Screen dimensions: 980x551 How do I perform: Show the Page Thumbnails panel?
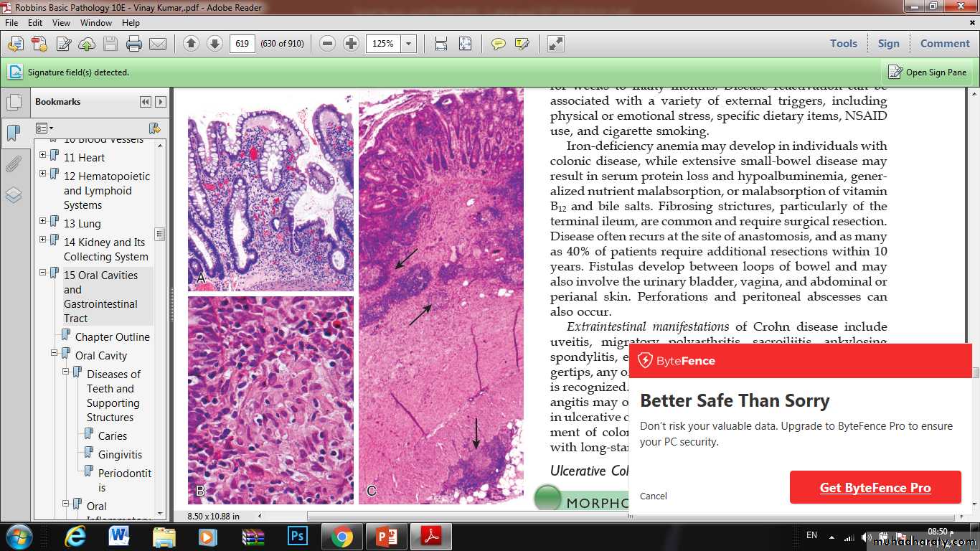[x=13, y=102]
